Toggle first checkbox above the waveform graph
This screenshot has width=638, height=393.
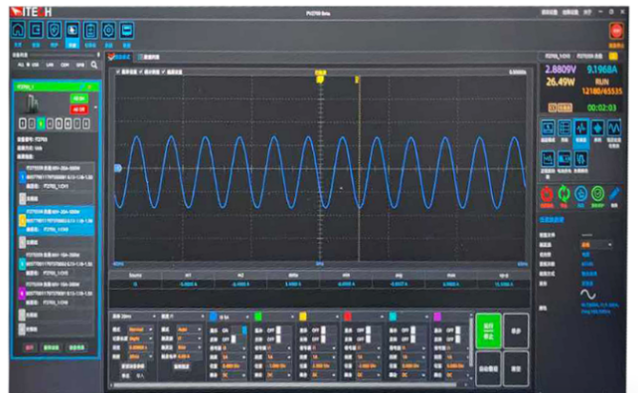click(x=118, y=72)
